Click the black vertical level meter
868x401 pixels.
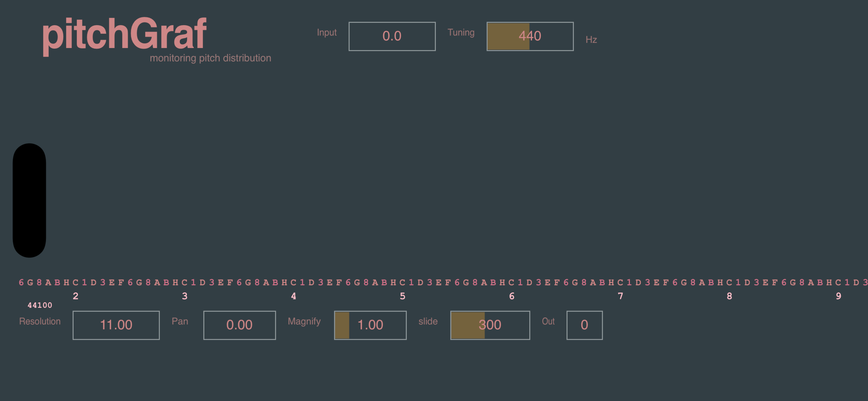point(29,200)
